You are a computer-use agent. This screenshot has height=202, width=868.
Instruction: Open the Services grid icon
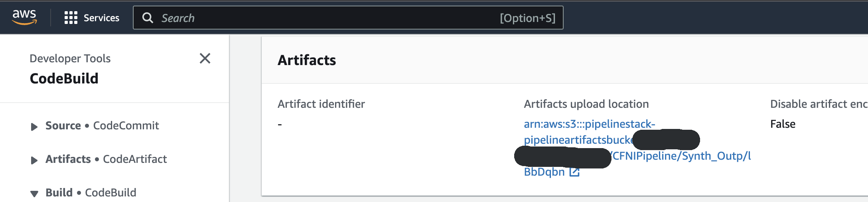(71, 18)
